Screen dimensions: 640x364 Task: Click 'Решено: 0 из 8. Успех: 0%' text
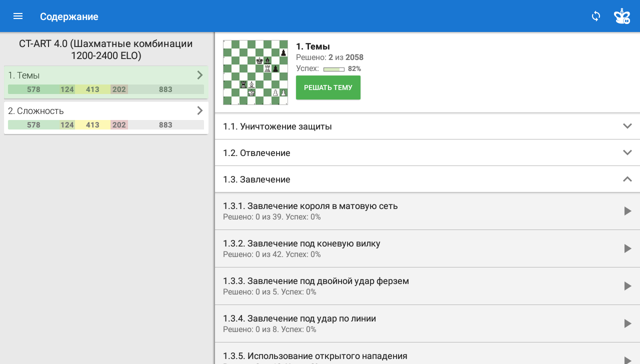tap(269, 329)
